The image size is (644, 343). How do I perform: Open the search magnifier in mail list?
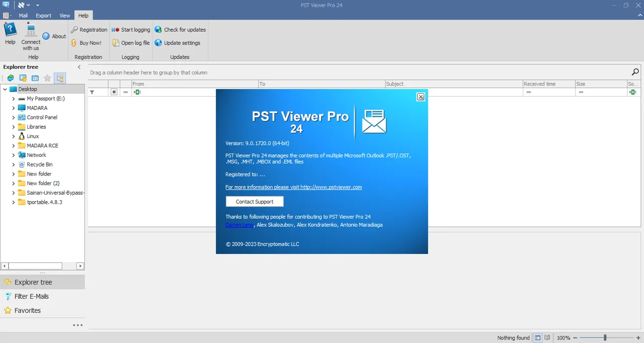click(635, 72)
